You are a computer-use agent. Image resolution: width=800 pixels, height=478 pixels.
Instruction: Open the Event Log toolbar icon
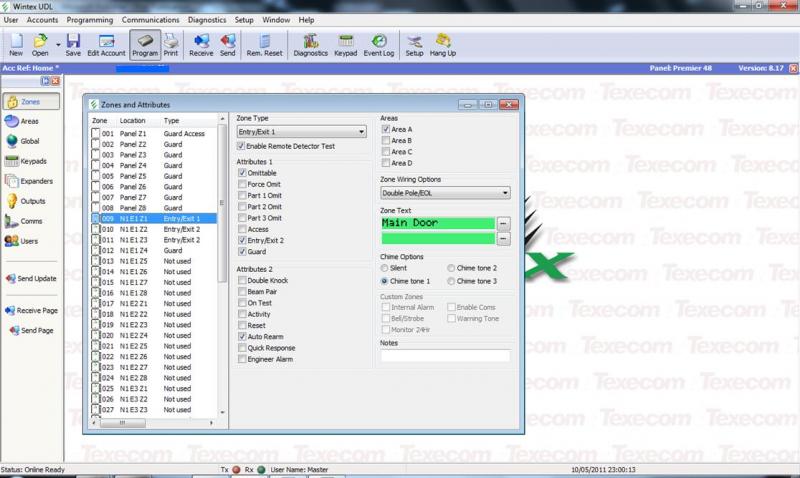378,45
